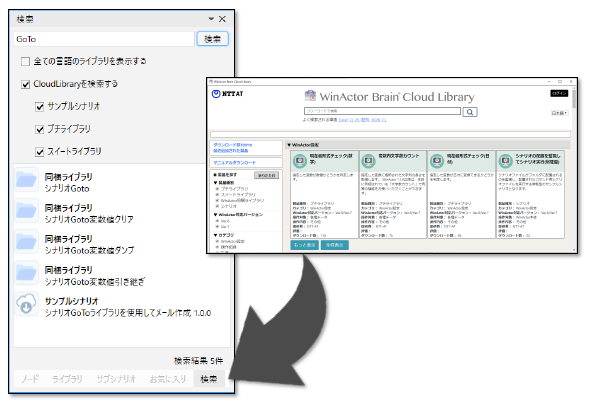The image size is (589, 403).
Task: Click the cloud download icon for サンプルシナリオ result
Action: pyautogui.click(x=26, y=305)
